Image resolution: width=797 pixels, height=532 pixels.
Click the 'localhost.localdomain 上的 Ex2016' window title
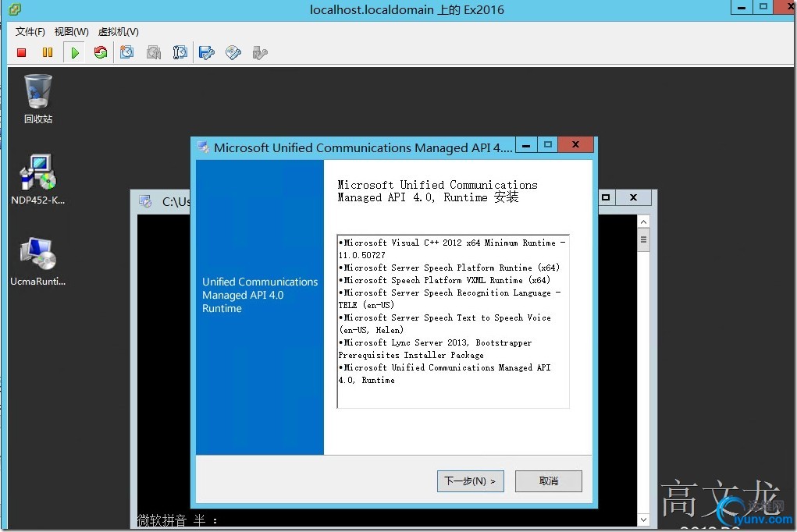click(407, 9)
